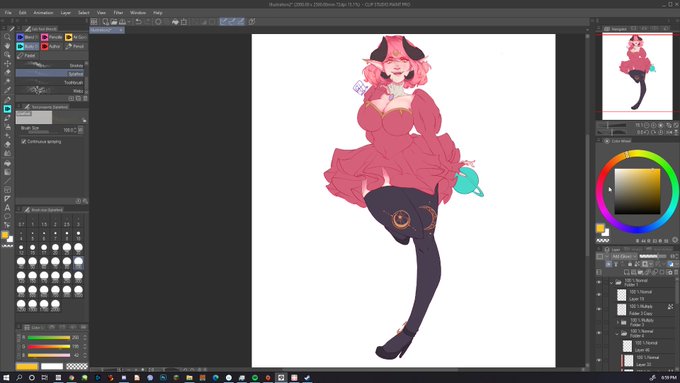Click yellow main color swatch under color wheel
This screenshot has width=680, height=383.
tap(600, 228)
